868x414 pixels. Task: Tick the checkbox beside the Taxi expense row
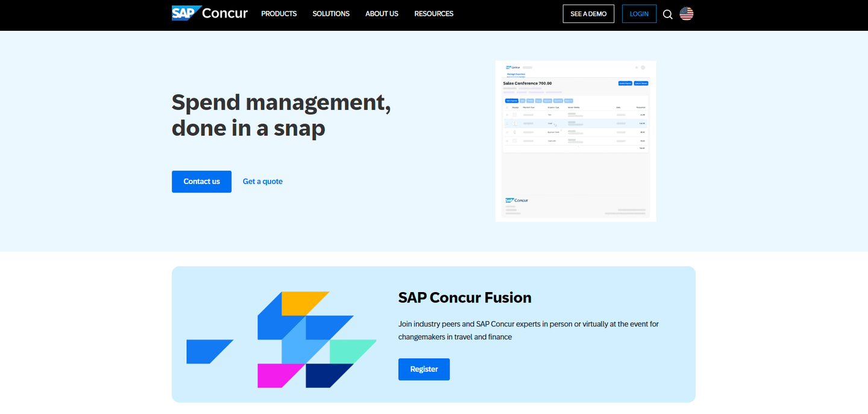point(508,115)
